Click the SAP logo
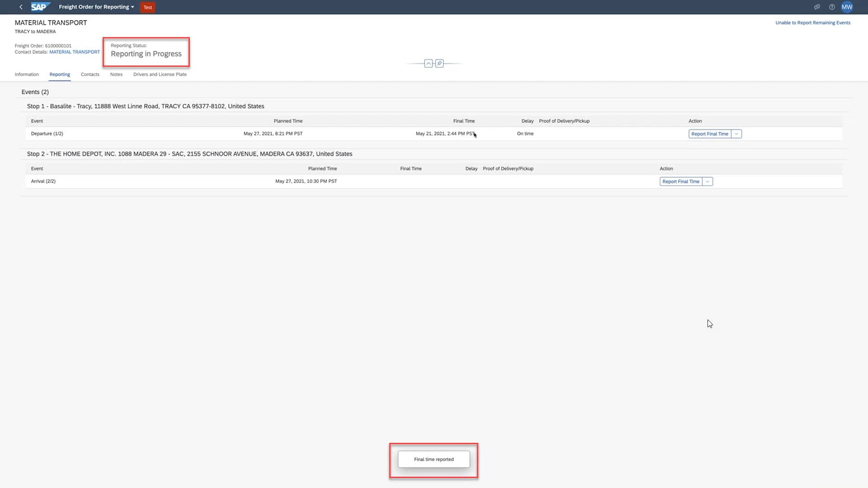 [40, 7]
